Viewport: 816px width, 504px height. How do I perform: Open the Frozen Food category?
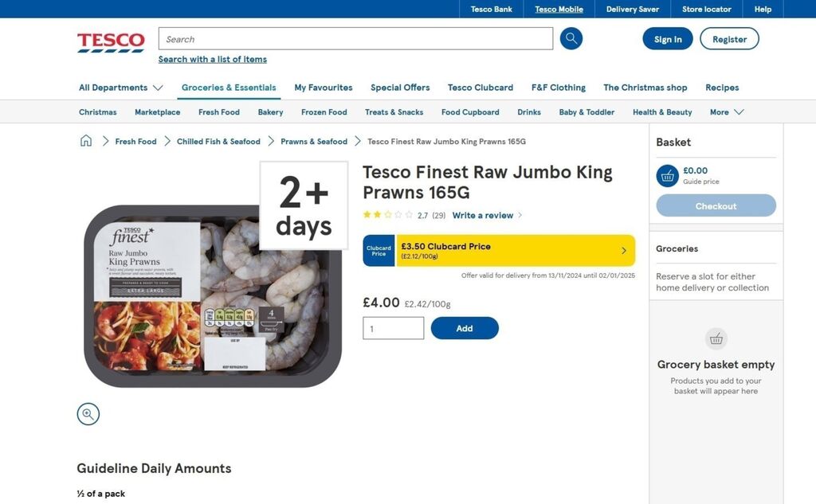[324, 112]
